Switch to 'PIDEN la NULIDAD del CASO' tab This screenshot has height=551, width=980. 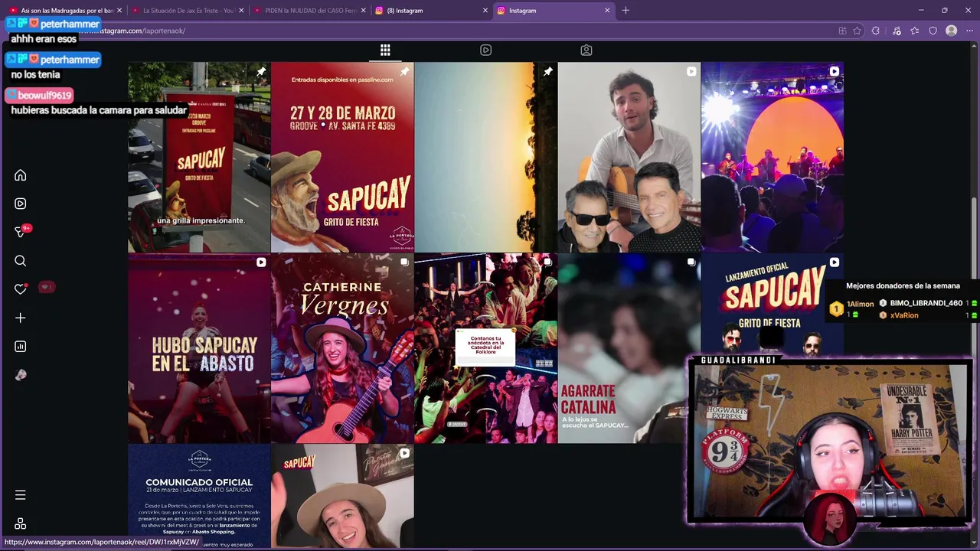click(x=309, y=11)
